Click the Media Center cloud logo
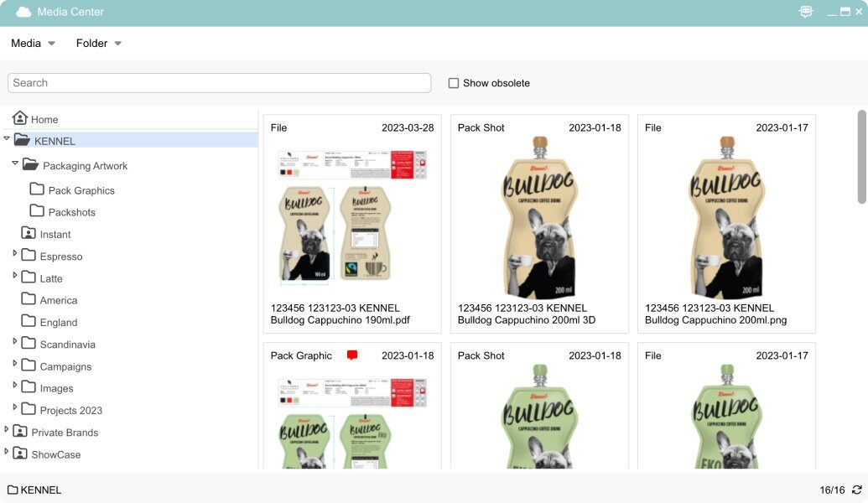868x503 pixels. (23, 12)
